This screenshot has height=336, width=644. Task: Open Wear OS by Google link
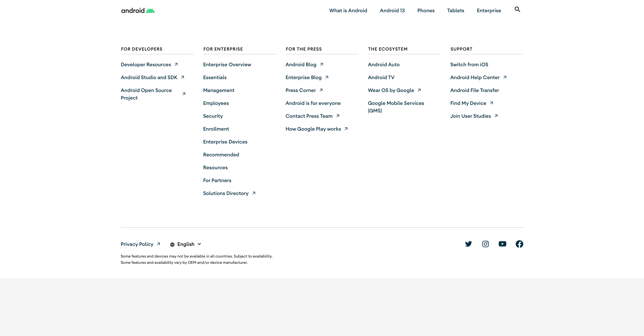(x=394, y=90)
